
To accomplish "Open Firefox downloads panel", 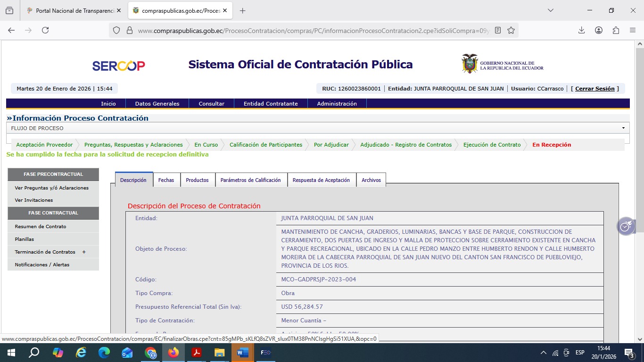I will [x=581, y=30].
